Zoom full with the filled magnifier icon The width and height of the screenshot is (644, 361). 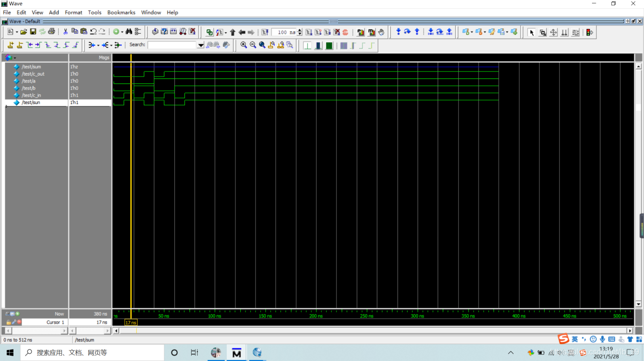262,45
